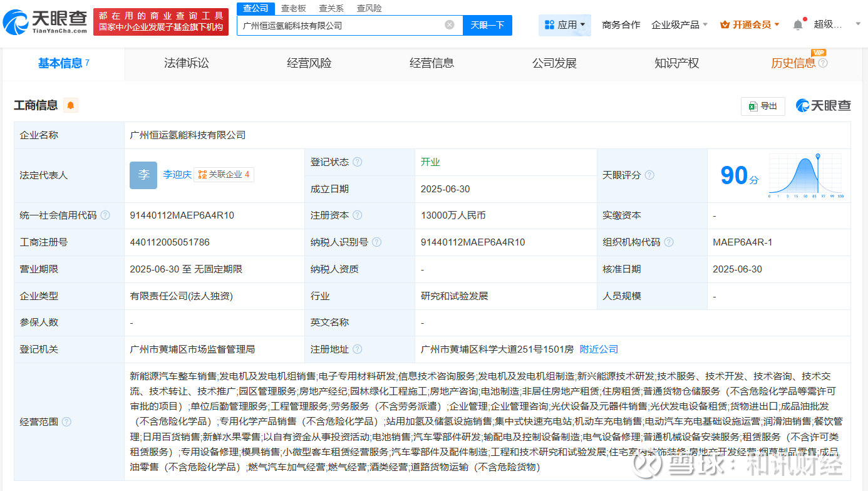The image size is (868, 491).
Task: Clear the search box with the X icon
Action: [x=450, y=25]
